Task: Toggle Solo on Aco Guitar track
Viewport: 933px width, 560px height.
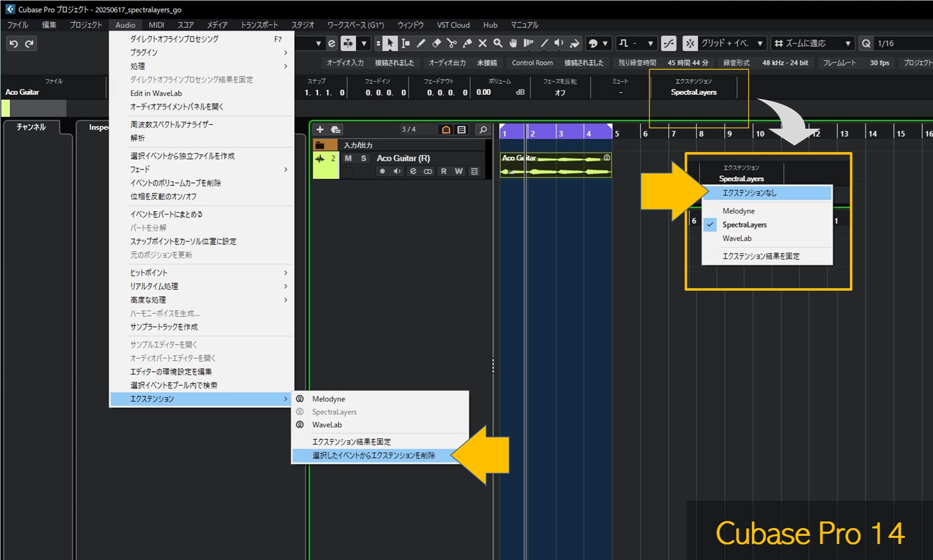Action: click(x=363, y=158)
